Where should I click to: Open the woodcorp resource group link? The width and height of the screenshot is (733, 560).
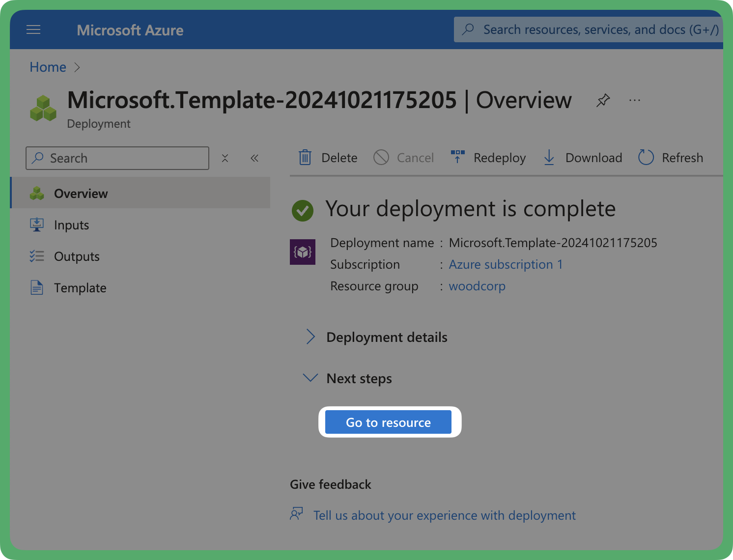click(477, 286)
